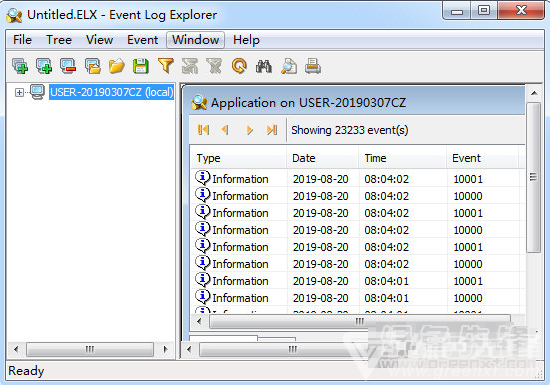The image size is (550, 385).
Task: Click the tree panel's horizontal scrollbar thumb
Action: coord(90,349)
